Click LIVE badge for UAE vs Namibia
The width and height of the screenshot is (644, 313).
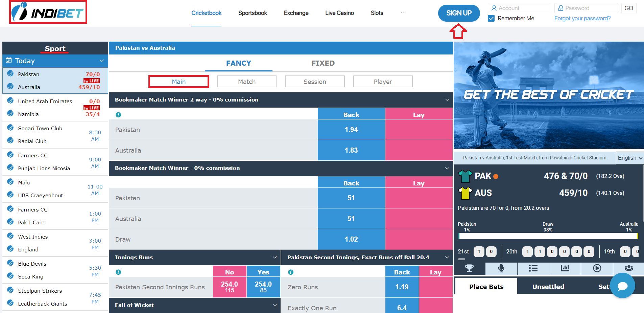click(x=92, y=108)
